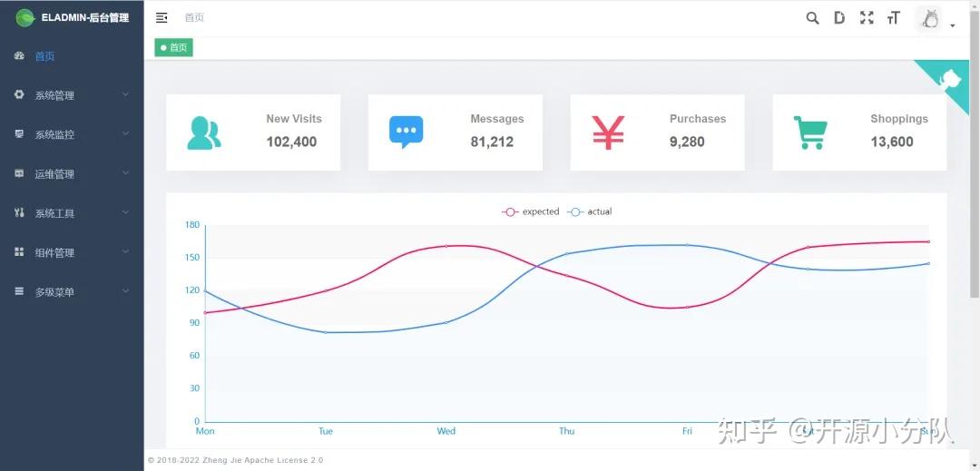This screenshot has height=471, width=980.
Task: Click the green Shoppings cart icon
Action: (x=809, y=132)
